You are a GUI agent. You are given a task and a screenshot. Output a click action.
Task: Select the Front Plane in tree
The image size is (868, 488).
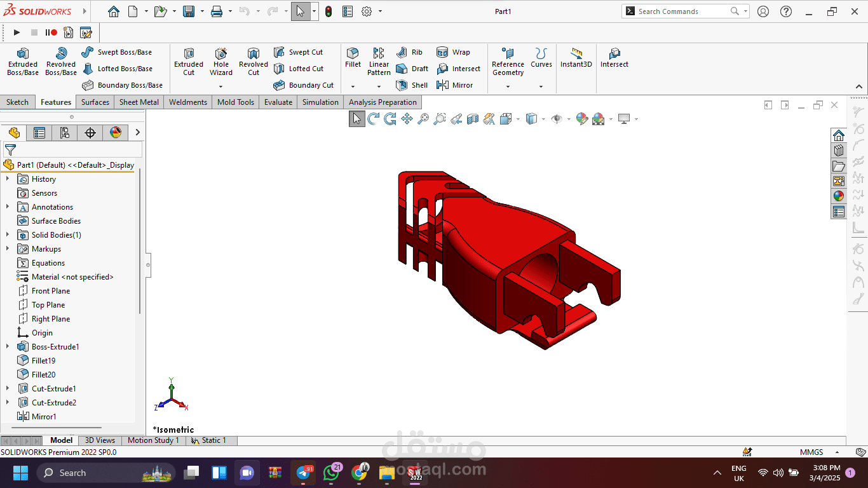pyautogui.click(x=51, y=291)
